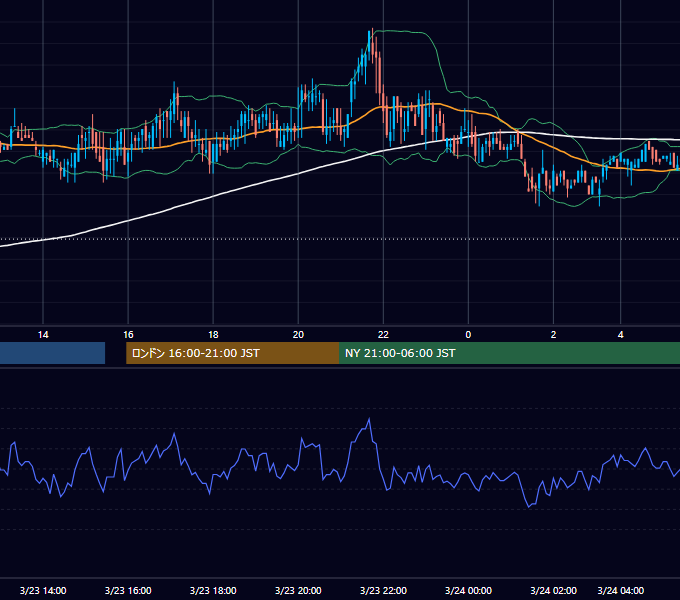The width and height of the screenshot is (680, 600).
Task: Click the '22' hour axis label
Action: point(383,335)
